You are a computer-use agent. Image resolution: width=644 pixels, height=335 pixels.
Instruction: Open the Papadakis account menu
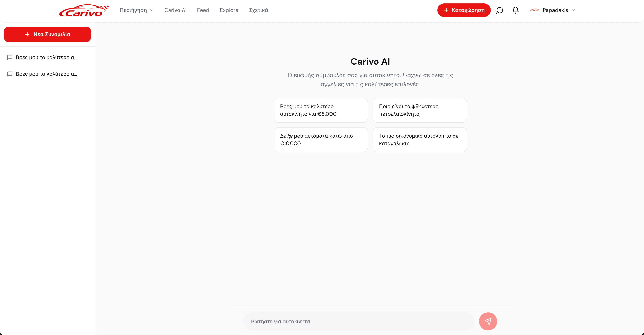553,10
